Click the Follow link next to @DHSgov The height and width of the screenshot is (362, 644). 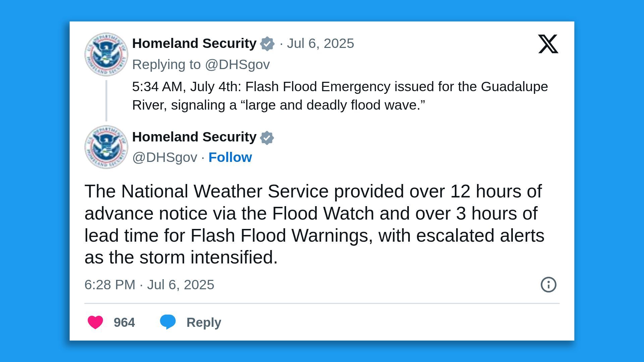[x=230, y=157]
